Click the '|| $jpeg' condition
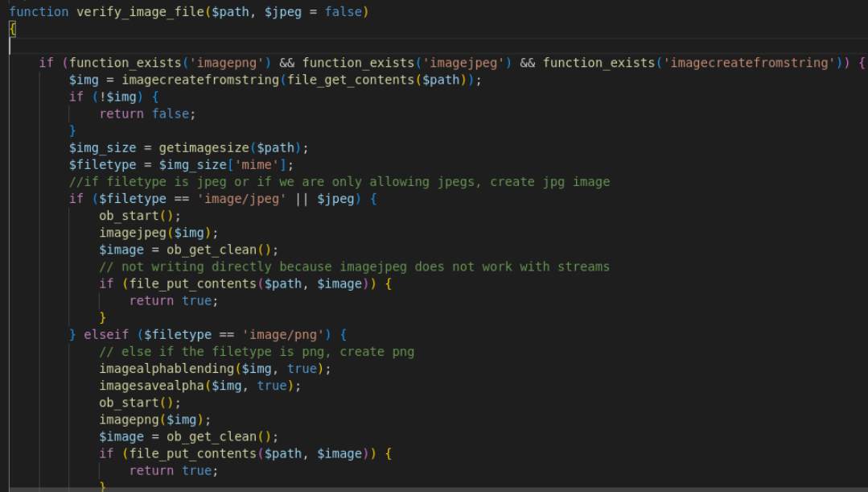 tap(324, 199)
